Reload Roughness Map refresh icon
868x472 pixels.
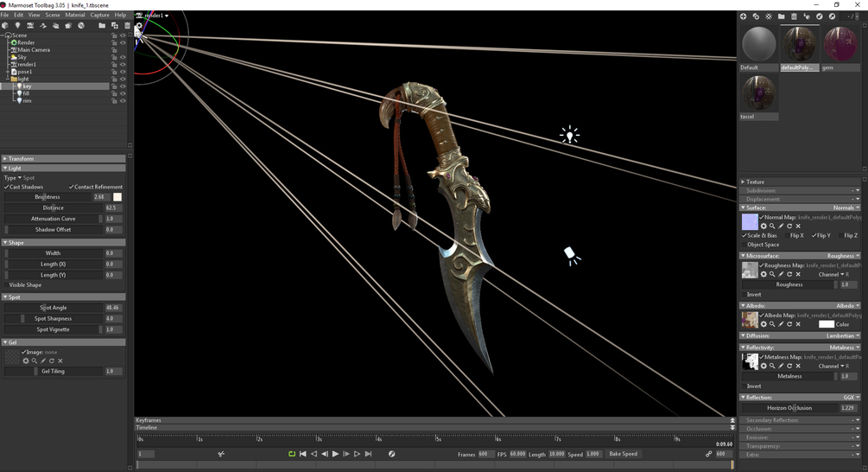point(789,274)
